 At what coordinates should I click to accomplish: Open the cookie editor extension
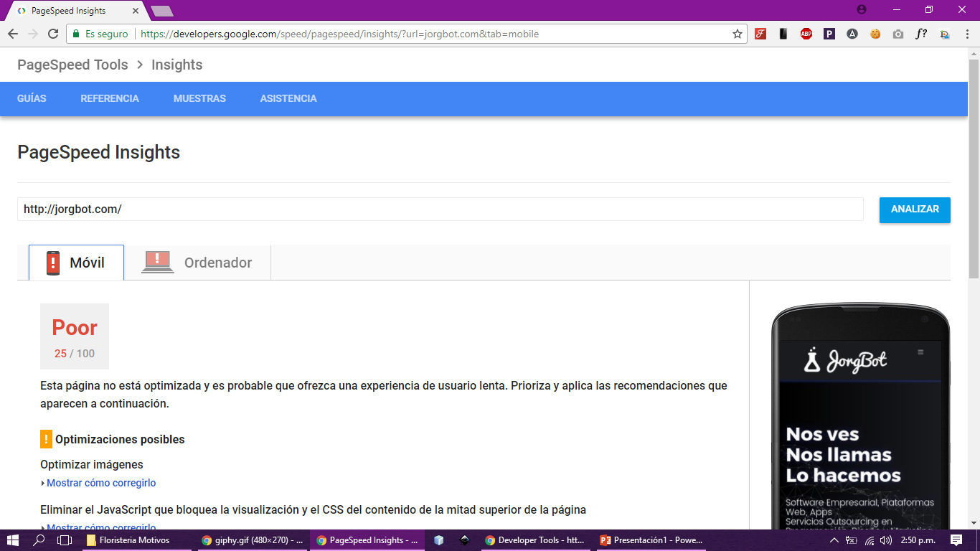pyautogui.click(x=875, y=34)
